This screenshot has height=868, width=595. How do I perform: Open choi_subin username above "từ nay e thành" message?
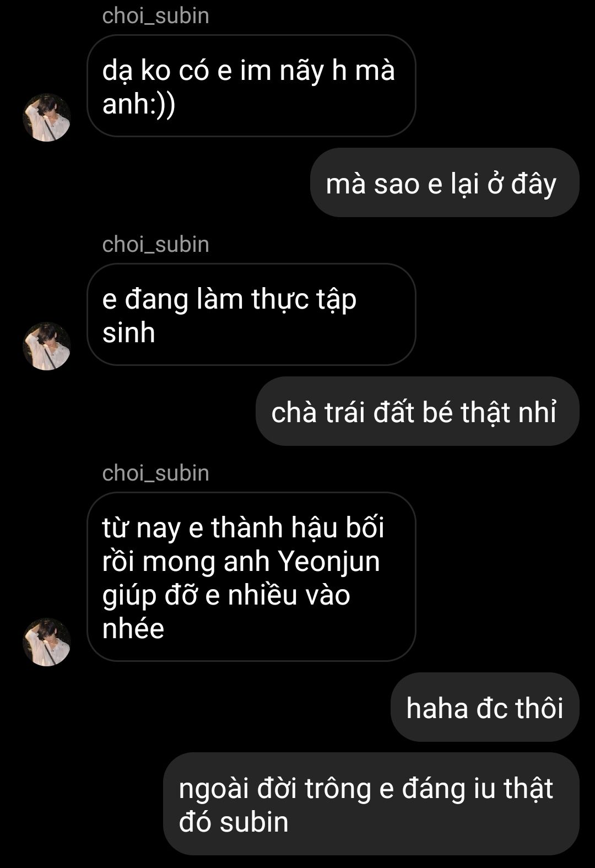156,473
